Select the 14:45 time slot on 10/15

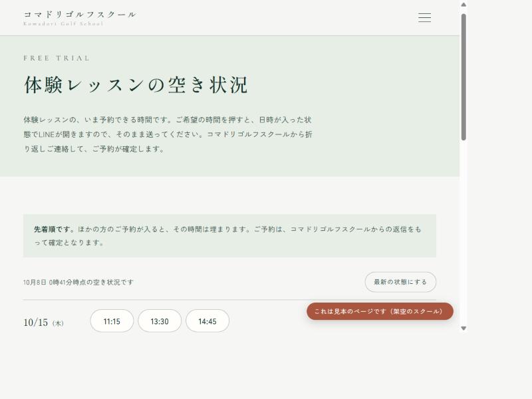(207, 321)
